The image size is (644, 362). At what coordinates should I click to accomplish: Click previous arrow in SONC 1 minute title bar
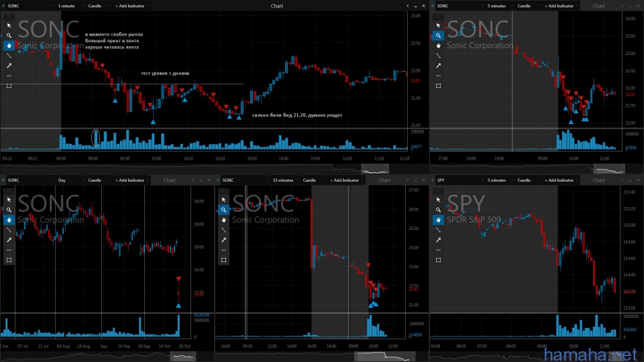[407, 6]
